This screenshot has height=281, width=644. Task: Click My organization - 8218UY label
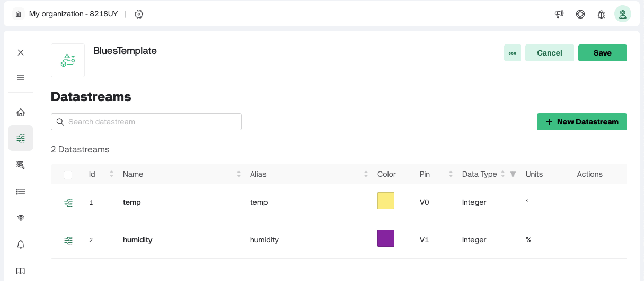pos(74,14)
